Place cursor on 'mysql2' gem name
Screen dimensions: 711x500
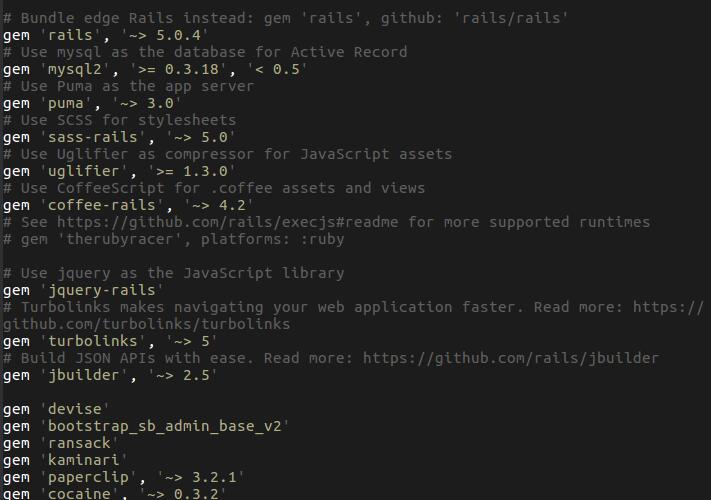click(x=75, y=69)
